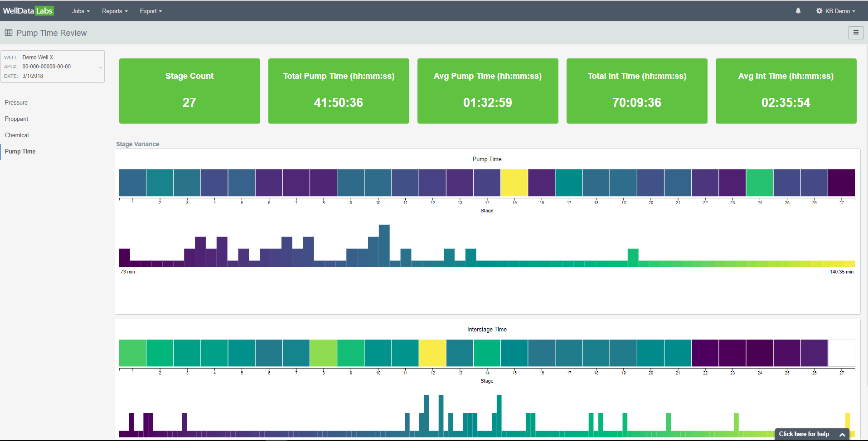The height and width of the screenshot is (441, 868).
Task: Click the notification bell icon
Action: (x=798, y=10)
